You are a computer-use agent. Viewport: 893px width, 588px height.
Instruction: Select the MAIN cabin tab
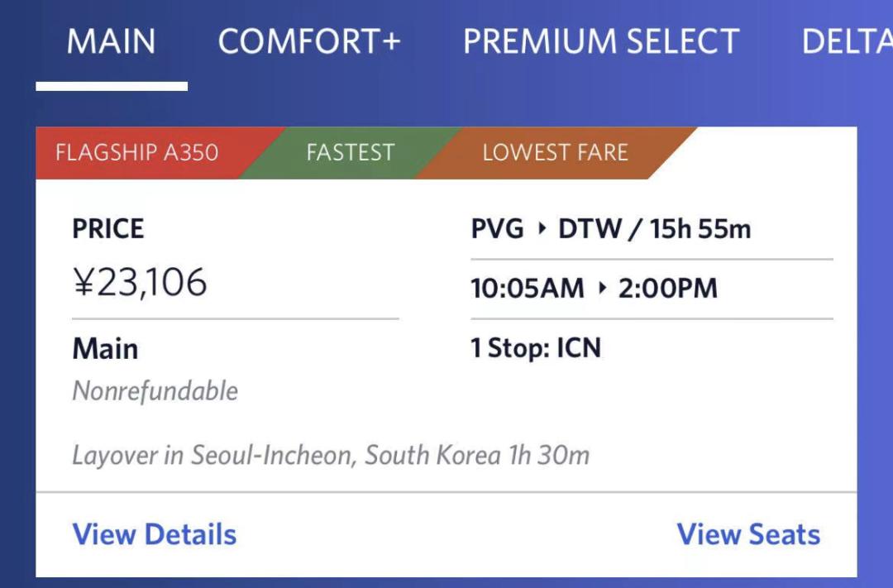[111, 42]
